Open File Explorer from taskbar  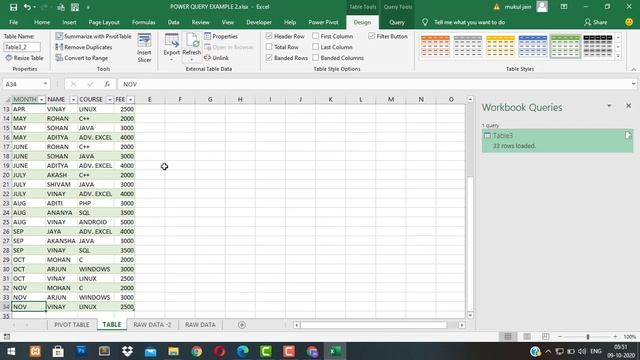point(173,351)
